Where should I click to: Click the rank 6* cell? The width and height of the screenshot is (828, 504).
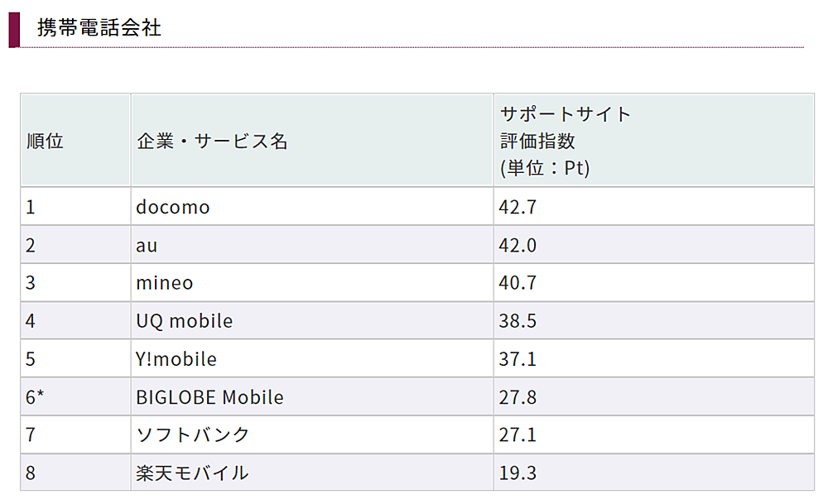point(35,397)
